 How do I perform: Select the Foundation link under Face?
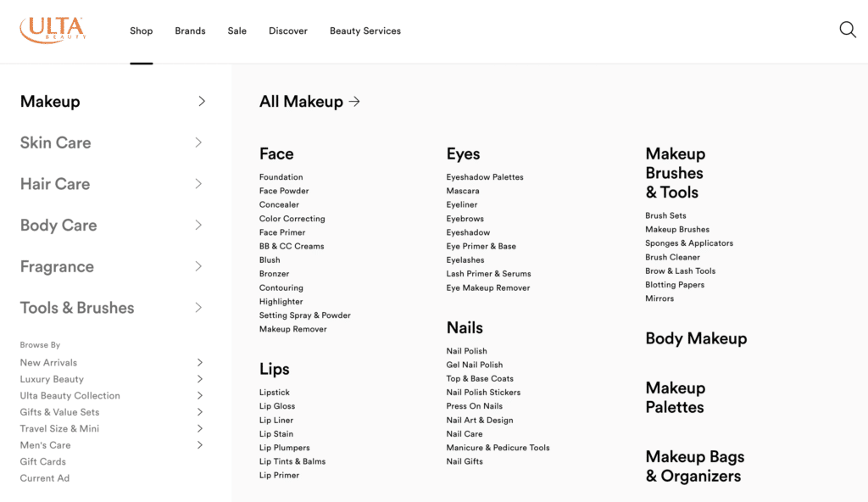281,177
